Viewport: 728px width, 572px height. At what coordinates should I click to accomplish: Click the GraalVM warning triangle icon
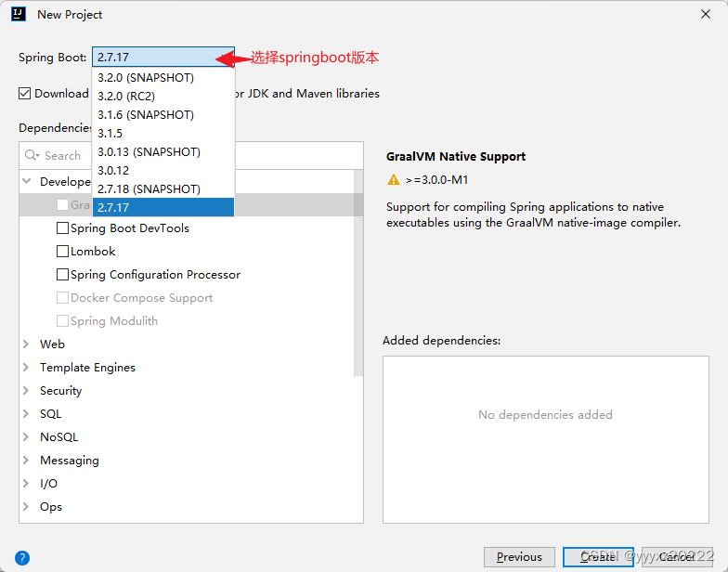pos(394,180)
